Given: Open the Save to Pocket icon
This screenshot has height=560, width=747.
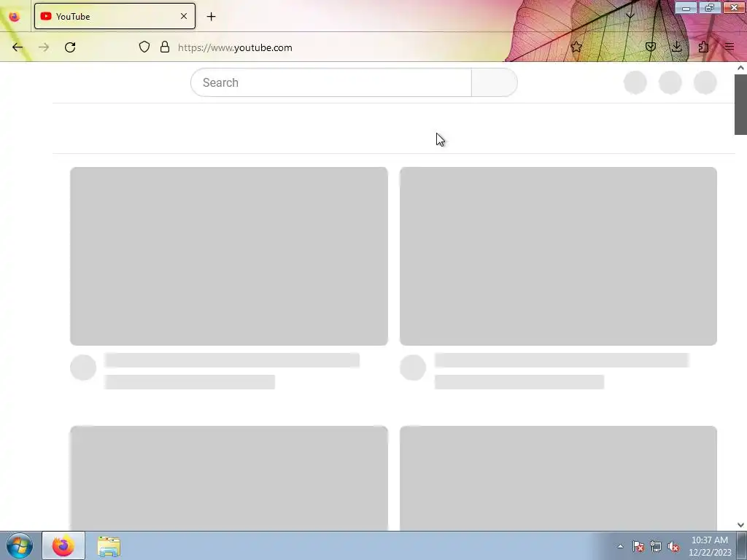Looking at the screenshot, I should click(651, 47).
